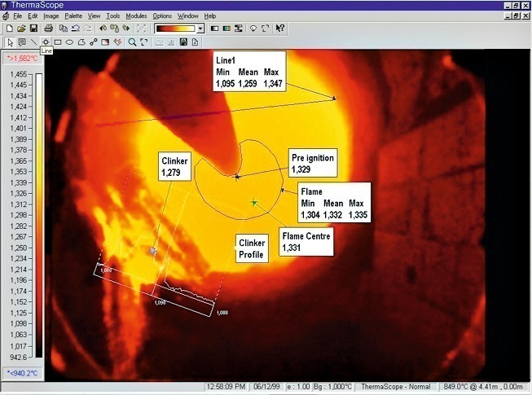Click the upper temperature limit >1,582°C label
This screenshot has height=395, width=532.
pos(22,59)
